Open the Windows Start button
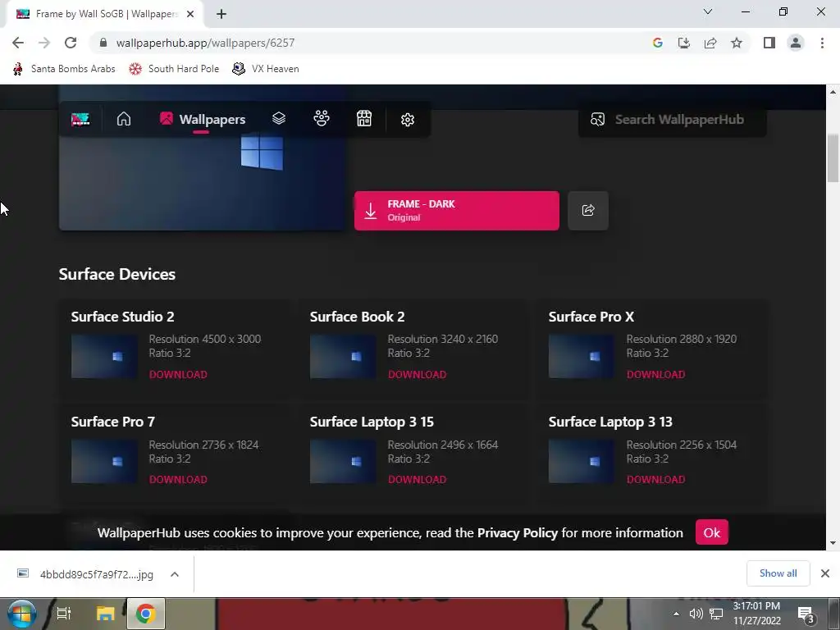 point(21,614)
